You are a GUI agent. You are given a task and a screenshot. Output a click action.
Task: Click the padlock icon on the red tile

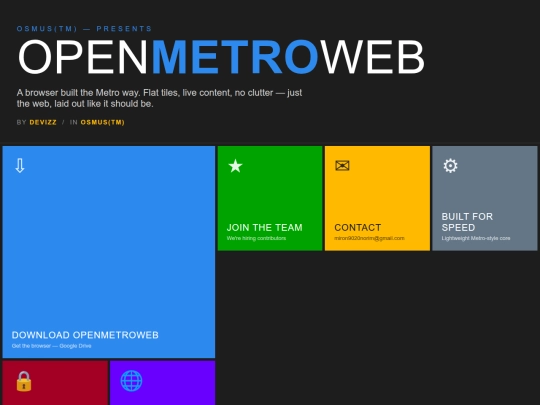[x=24, y=381]
